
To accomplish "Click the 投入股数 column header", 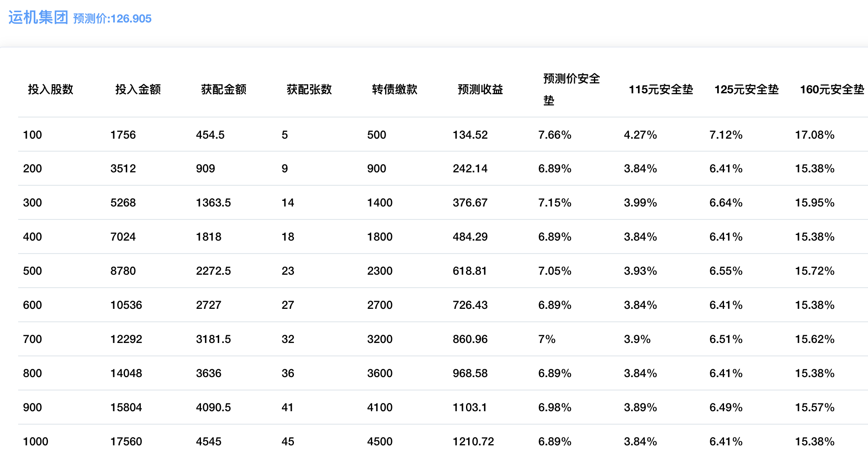I will coord(51,89).
